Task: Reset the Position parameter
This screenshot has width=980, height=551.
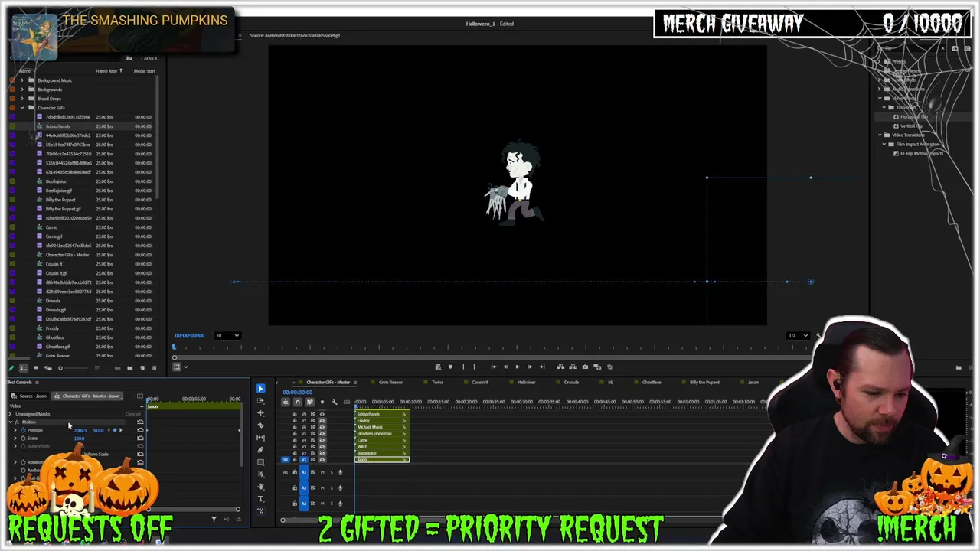Action: coord(140,430)
